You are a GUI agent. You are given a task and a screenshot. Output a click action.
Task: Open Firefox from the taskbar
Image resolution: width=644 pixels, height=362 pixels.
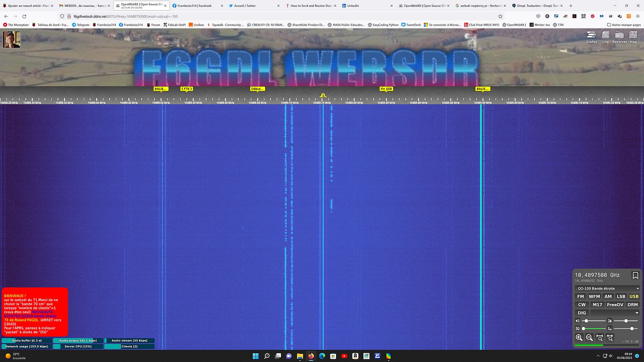311,356
